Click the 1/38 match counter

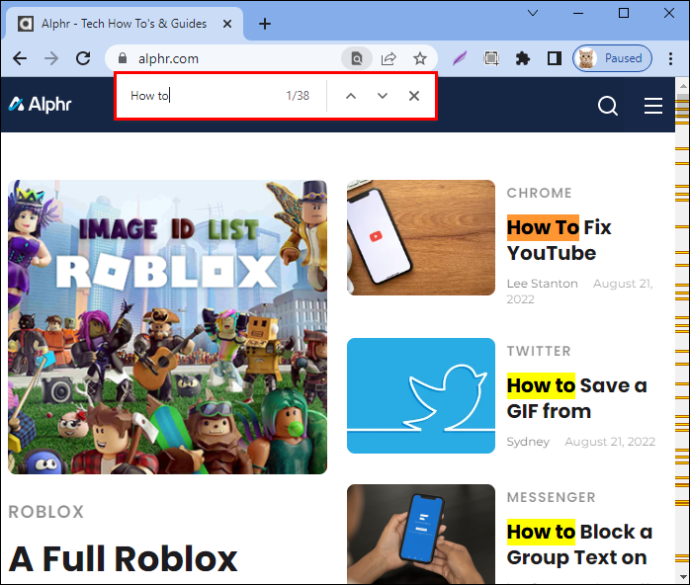point(298,96)
